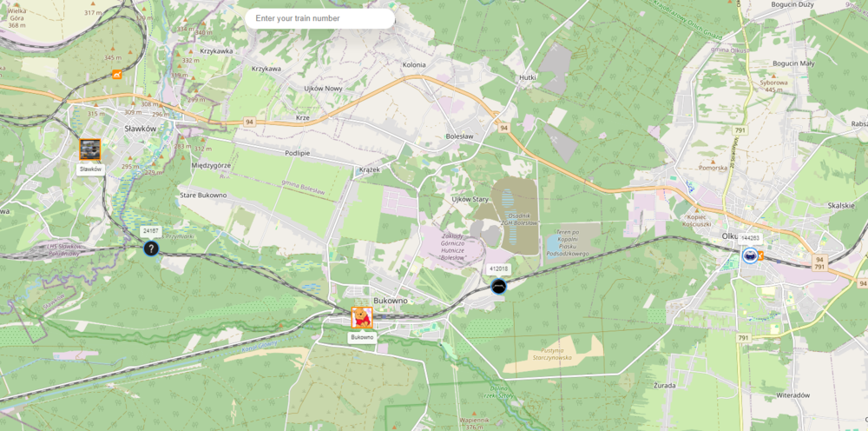Viewport: 868px width, 431px height.
Task: Click the train number search field
Action: click(x=320, y=18)
